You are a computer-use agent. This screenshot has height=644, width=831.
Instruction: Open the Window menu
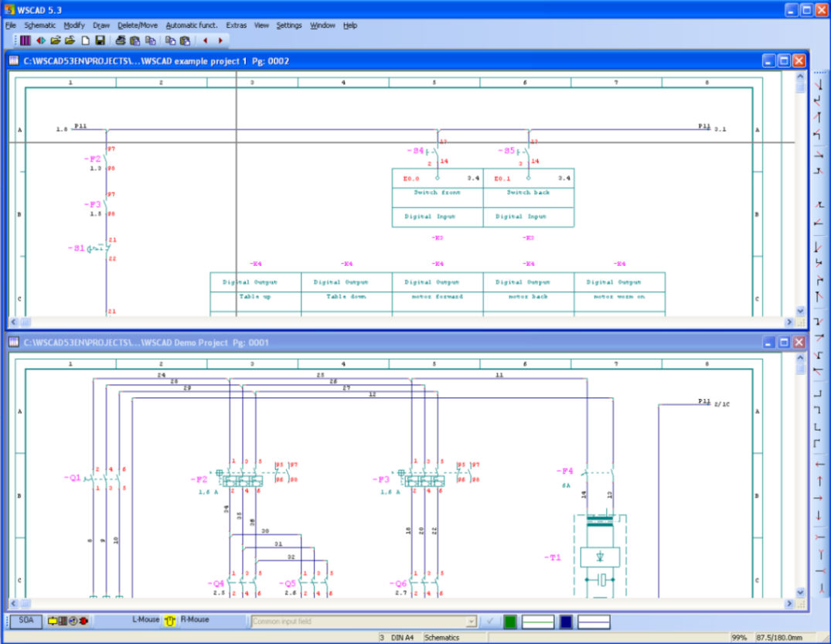322,25
